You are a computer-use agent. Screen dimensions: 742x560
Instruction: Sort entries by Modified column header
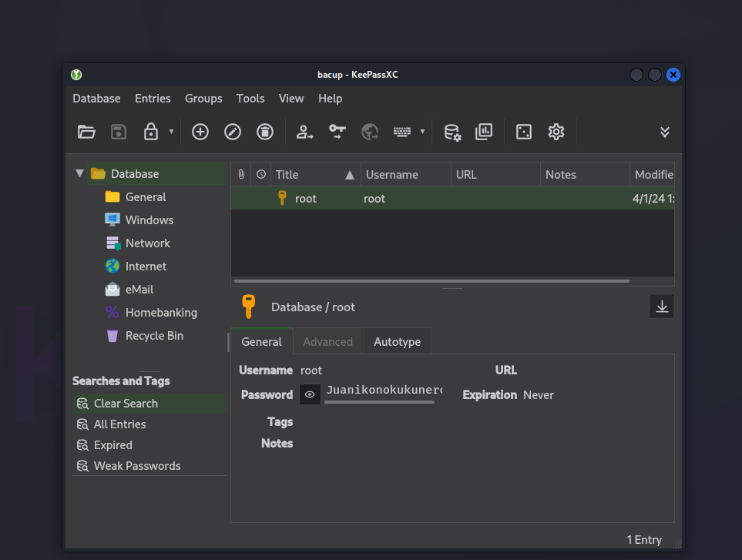click(x=652, y=175)
